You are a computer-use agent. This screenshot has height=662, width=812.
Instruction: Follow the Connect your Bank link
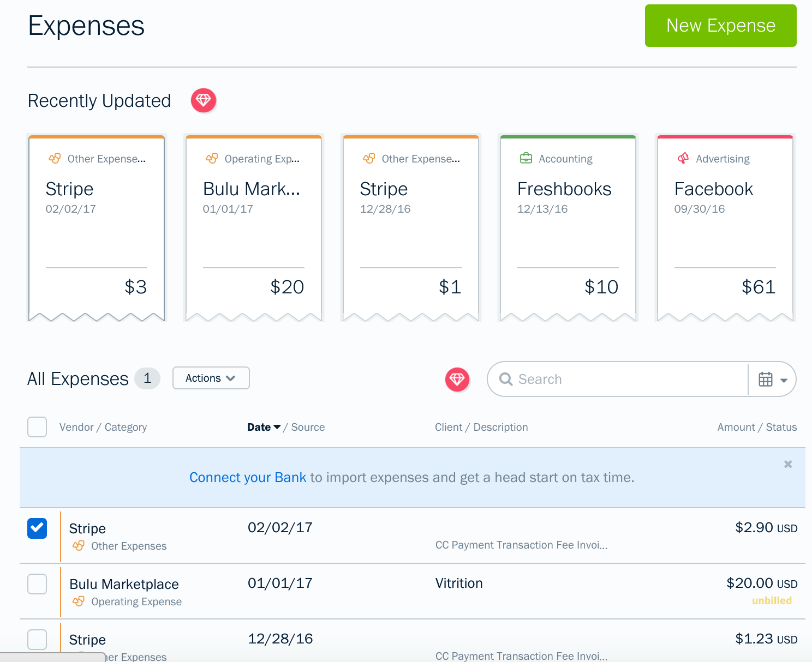tap(248, 478)
